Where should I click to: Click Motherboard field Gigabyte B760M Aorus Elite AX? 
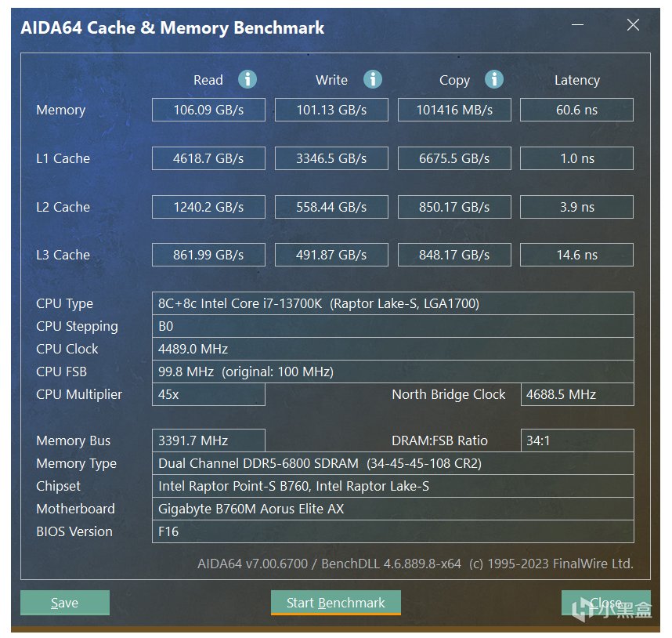(x=393, y=509)
